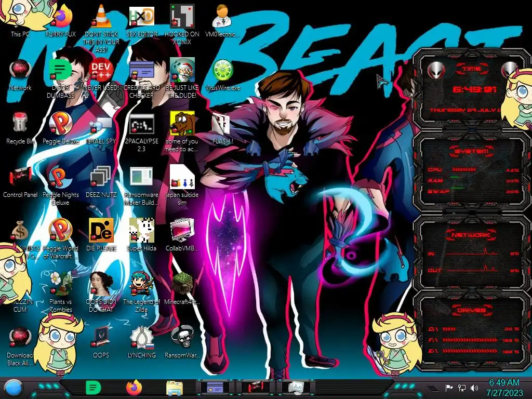Select the DRIVES header on the widget
Image resolution: width=532 pixels, height=399 pixels.
472,310
